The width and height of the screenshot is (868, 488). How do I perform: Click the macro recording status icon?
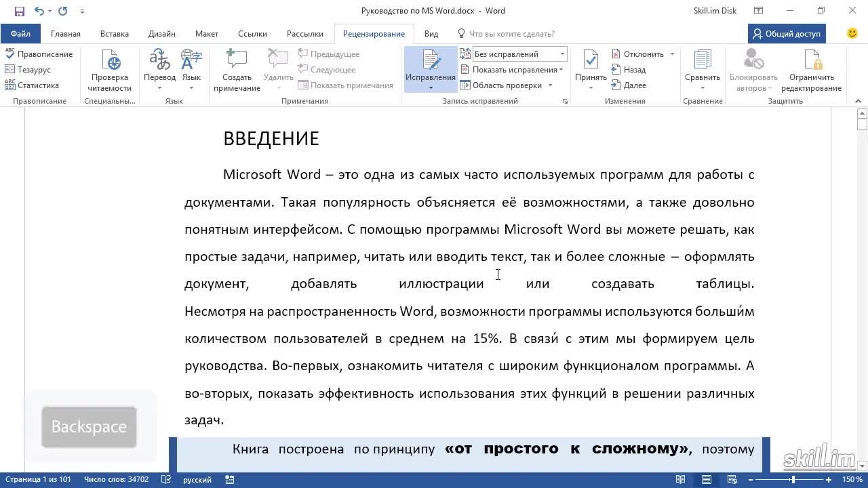pyautogui.click(x=230, y=480)
